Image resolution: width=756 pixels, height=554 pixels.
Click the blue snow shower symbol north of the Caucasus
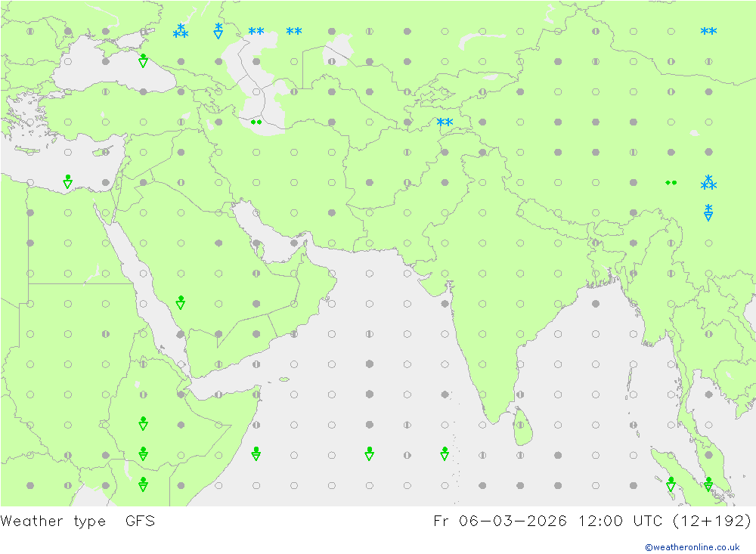coord(218,30)
